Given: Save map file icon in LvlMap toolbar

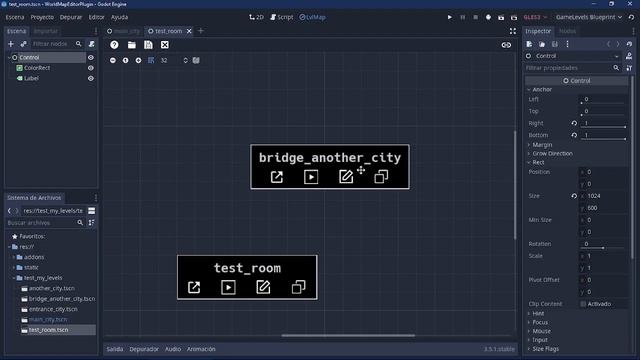Looking at the screenshot, I should coord(148,45).
